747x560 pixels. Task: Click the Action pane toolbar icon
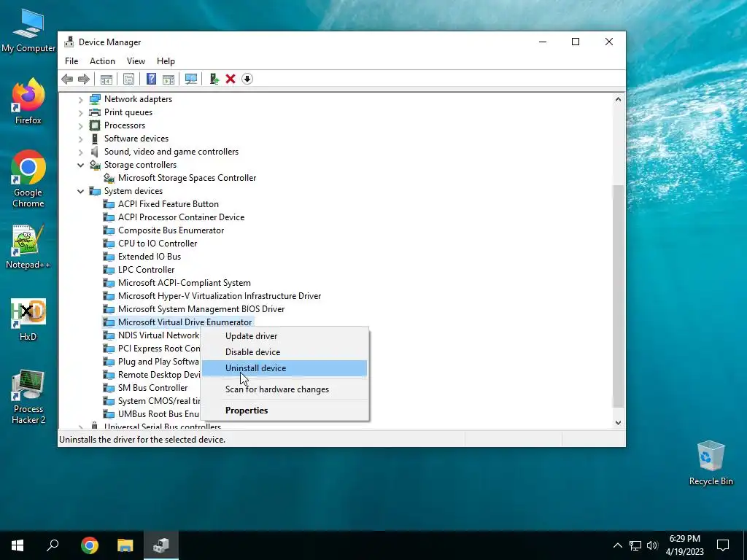coord(169,79)
